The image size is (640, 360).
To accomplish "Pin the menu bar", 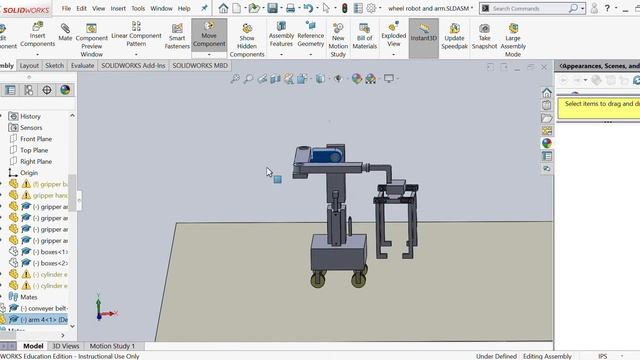I will click(204, 8).
